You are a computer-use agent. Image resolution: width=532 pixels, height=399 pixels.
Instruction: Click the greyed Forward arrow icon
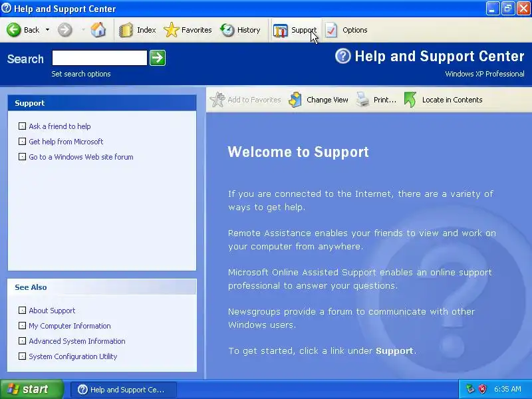point(65,30)
